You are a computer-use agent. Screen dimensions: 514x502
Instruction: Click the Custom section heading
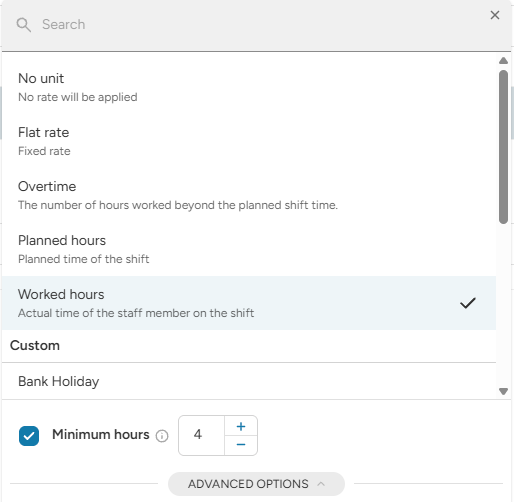coord(35,346)
